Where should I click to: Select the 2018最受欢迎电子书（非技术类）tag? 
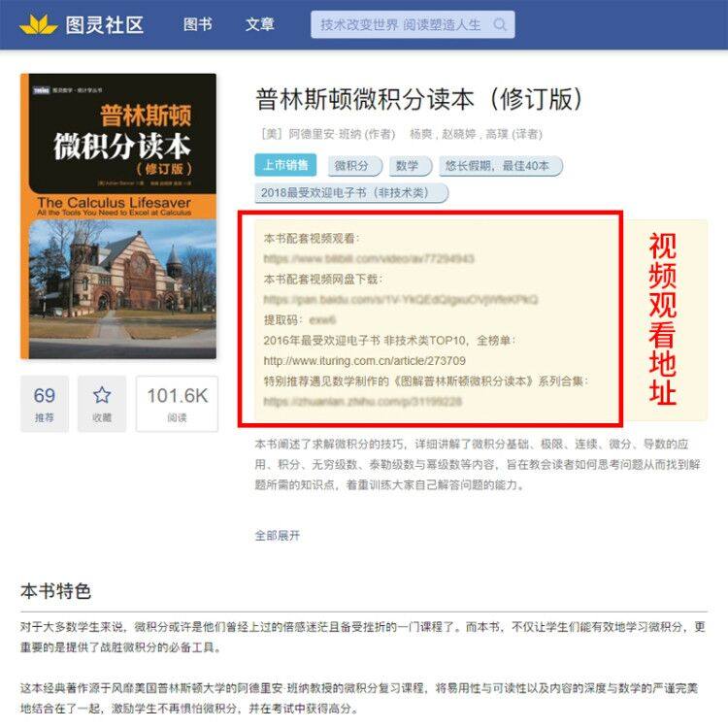(x=351, y=193)
